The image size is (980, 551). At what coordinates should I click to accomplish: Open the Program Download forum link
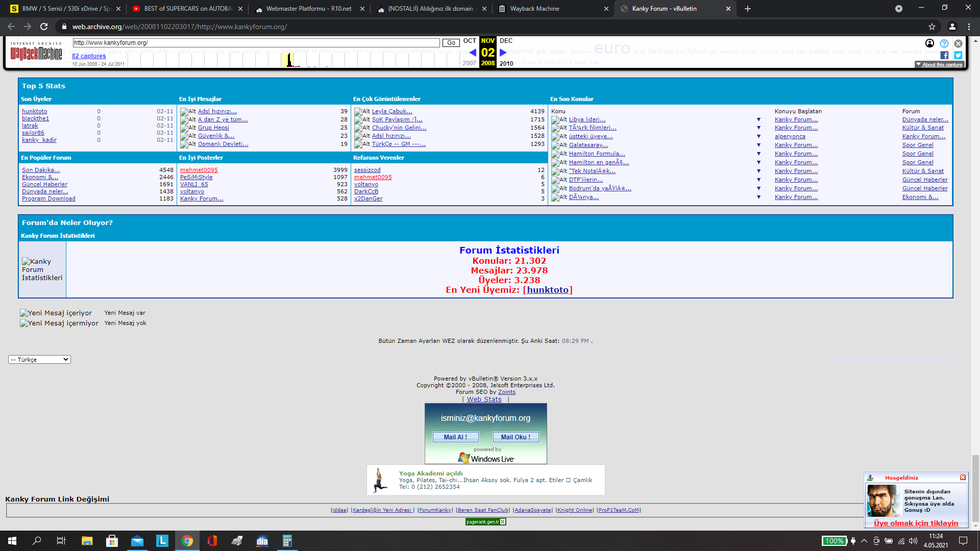pyautogui.click(x=48, y=198)
